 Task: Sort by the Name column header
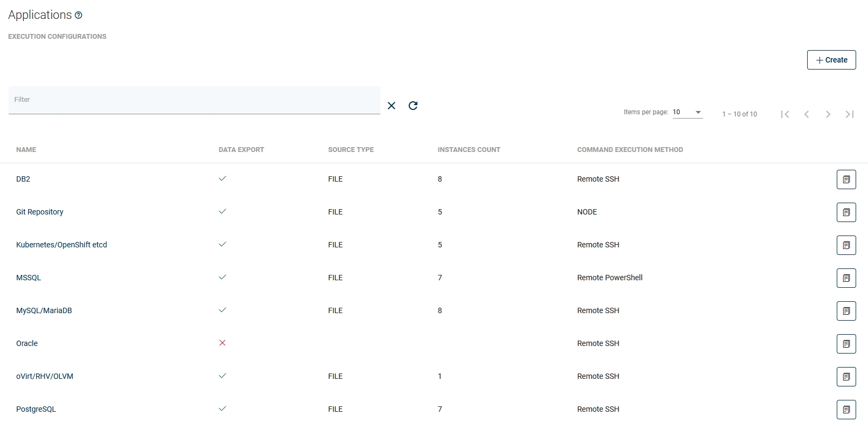point(26,150)
